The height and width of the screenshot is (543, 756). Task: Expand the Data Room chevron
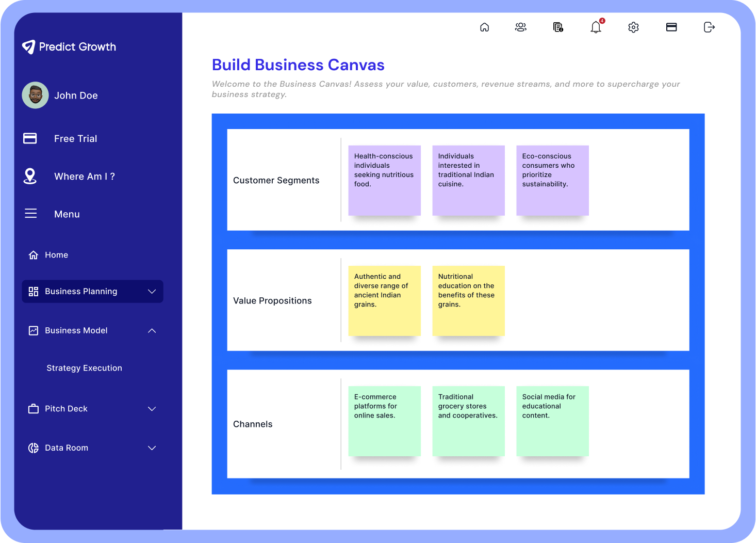pos(152,448)
